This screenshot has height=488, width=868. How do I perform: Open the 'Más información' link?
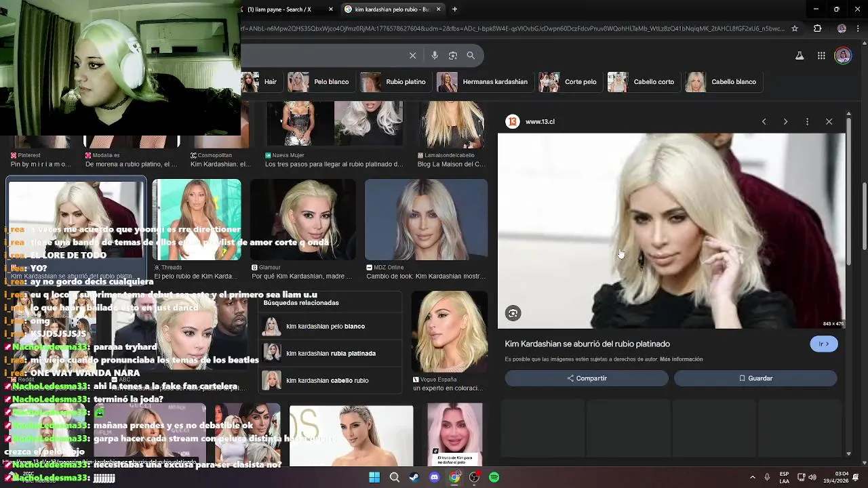[681, 359]
